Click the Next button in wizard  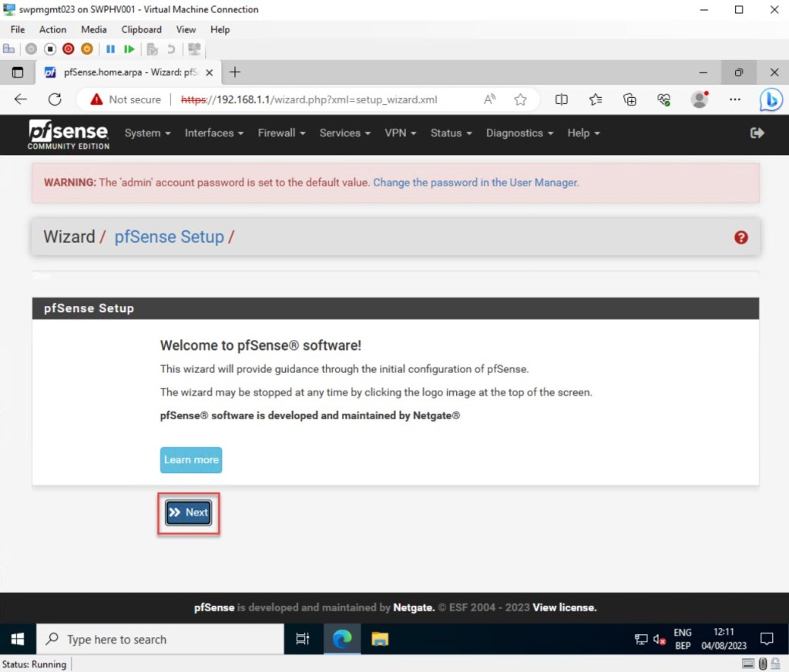point(189,512)
